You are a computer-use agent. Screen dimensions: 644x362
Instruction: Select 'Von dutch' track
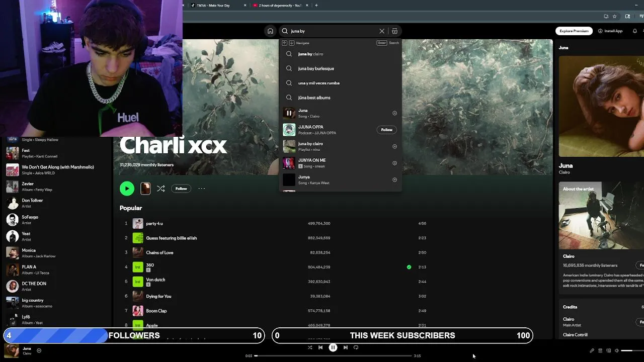(x=155, y=280)
